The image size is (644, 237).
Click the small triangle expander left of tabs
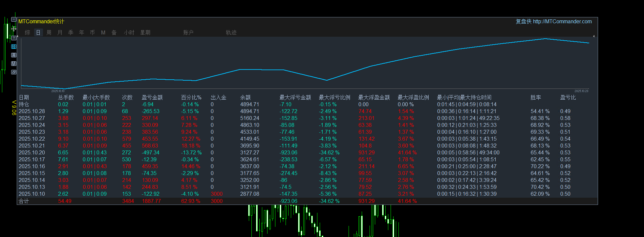pyautogui.click(x=18, y=36)
